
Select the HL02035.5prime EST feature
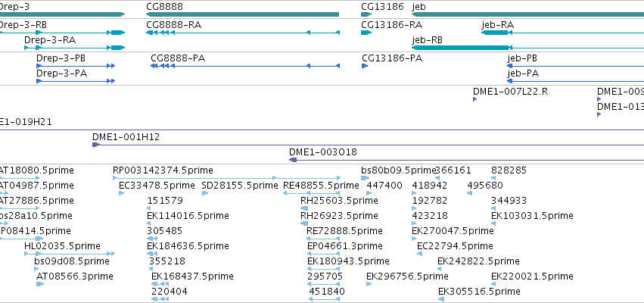coord(70,254)
